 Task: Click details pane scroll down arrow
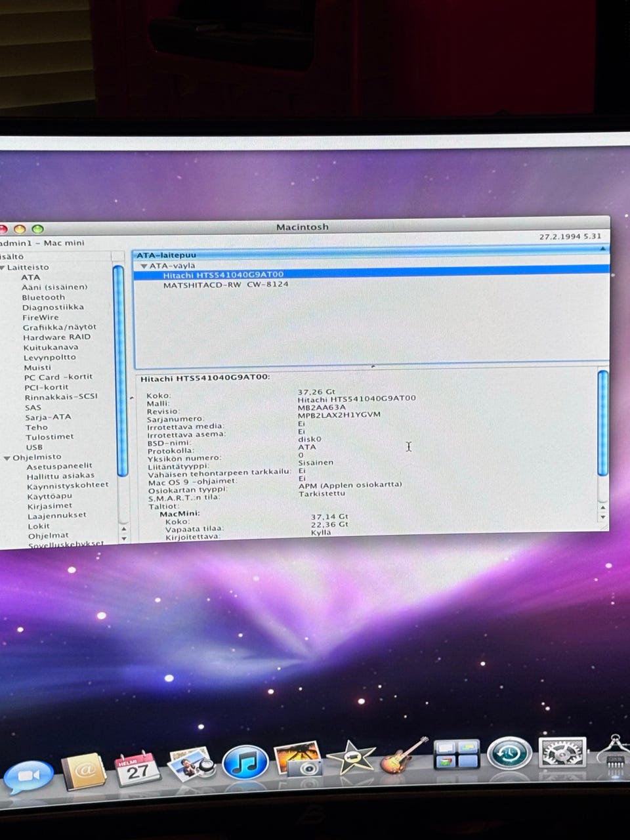(x=604, y=517)
